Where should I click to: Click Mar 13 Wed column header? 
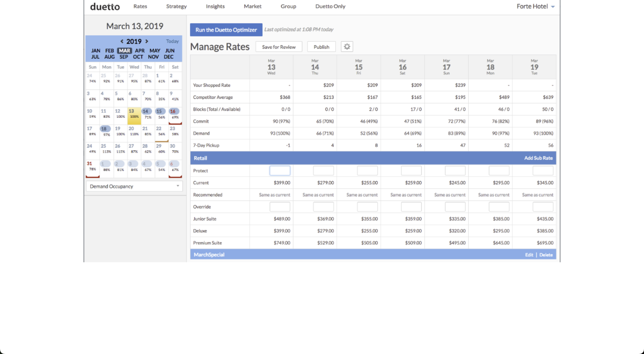click(271, 67)
